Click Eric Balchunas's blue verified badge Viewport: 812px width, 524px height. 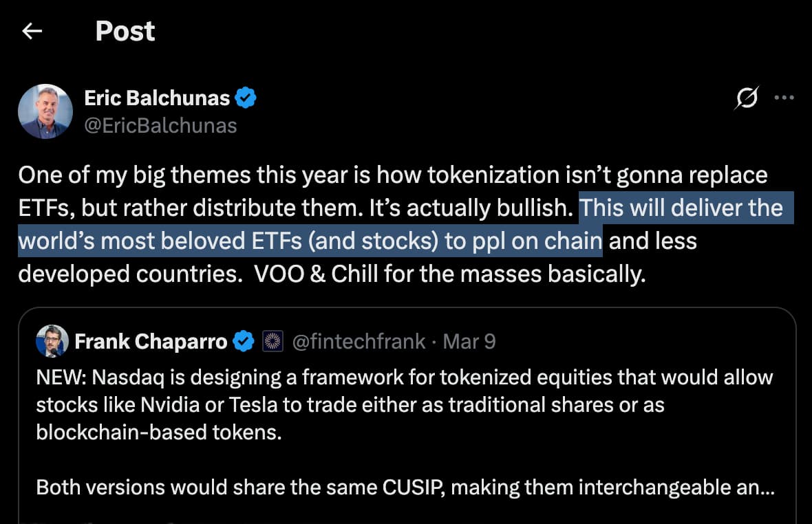(x=246, y=98)
